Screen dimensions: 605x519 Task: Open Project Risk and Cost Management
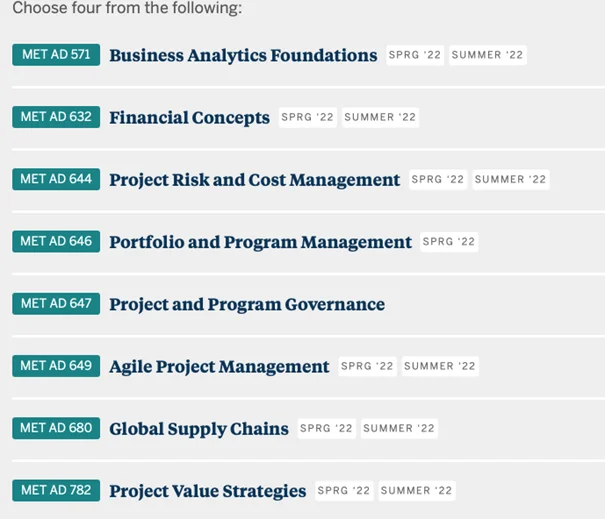coord(254,180)
